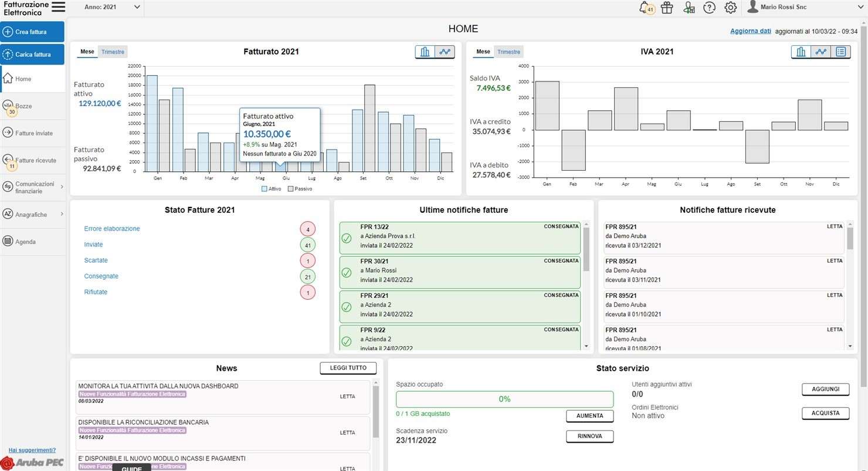Click the Aggiorna dati link
The image size is (868, 471).
click(750, 31)
